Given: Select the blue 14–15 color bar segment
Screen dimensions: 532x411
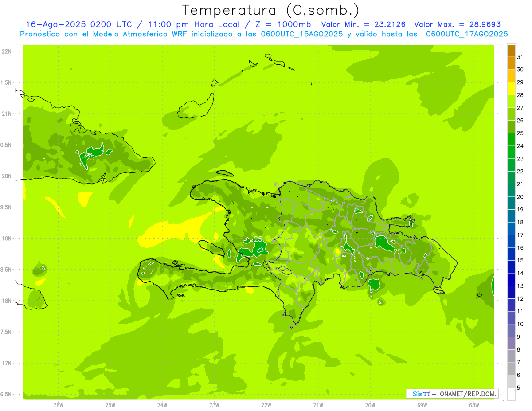Looking at the screenshot, I should tap(511, 267).
